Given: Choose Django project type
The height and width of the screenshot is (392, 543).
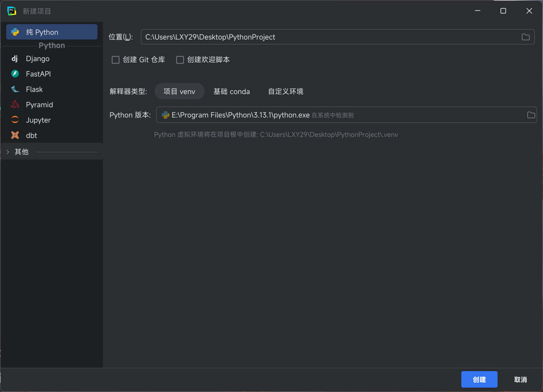Looking at the screenshot, I should pos(52,59).
